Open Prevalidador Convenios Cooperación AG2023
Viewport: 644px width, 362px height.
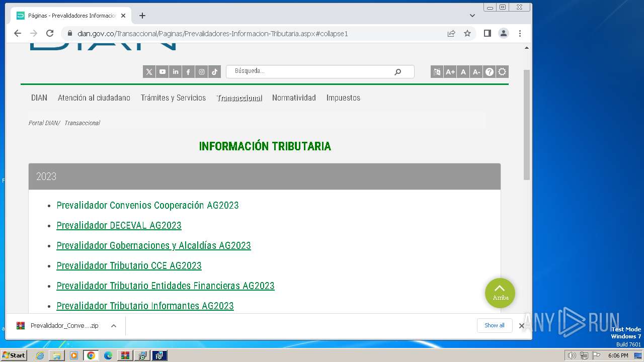point(147,205)
